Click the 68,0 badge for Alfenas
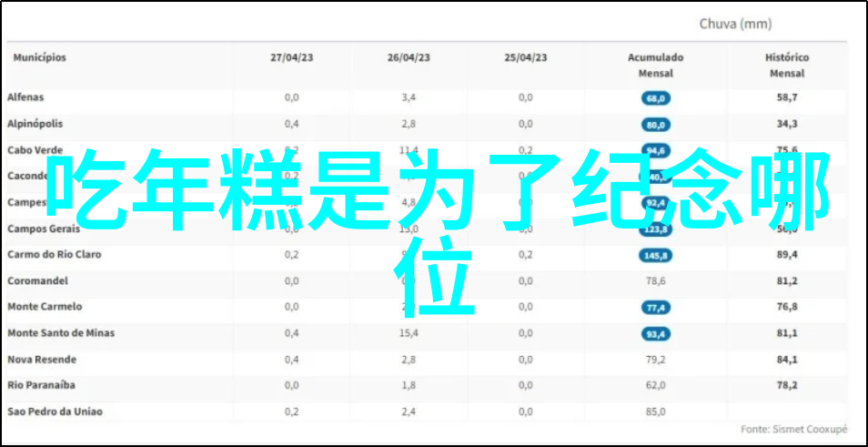This screenshot has height=447, width=868. [x=655, y=97]
